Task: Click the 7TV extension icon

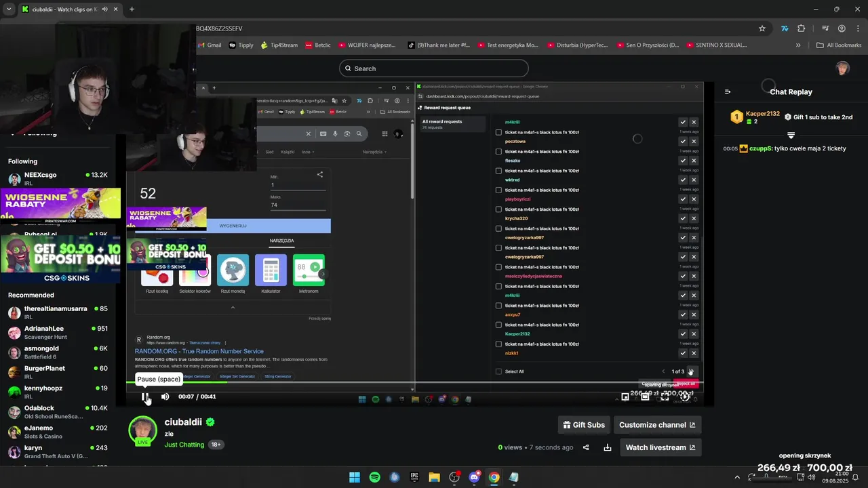Action: pyautogui.click(x=785, y=28)
